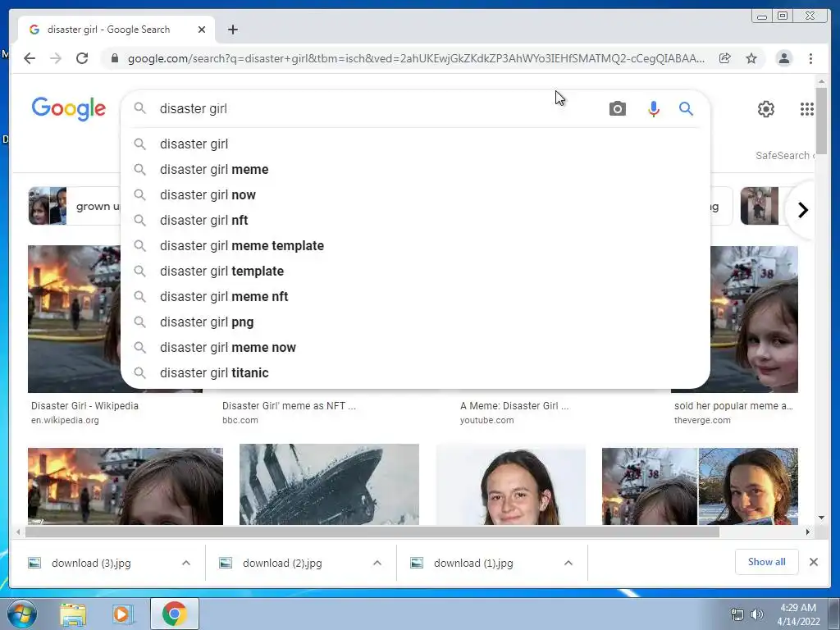Open Disaster Girl - Wikipedia result link

84,405
